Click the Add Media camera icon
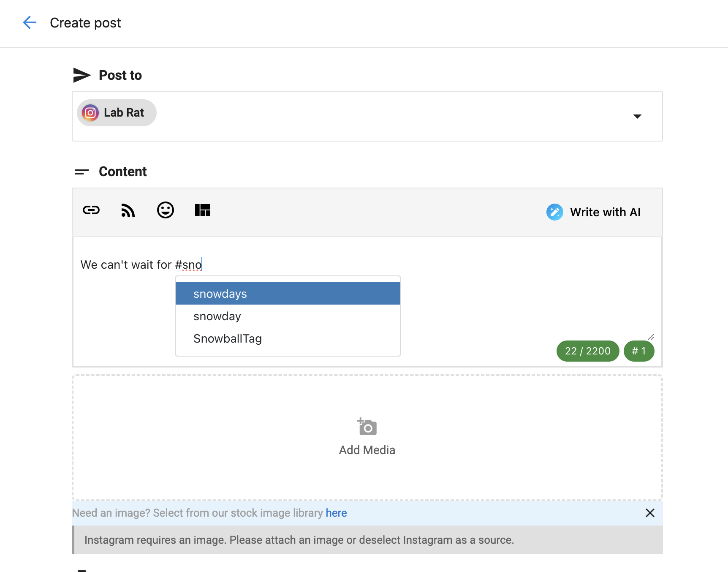Screen dimensions: 728x572 coord(367,427)
